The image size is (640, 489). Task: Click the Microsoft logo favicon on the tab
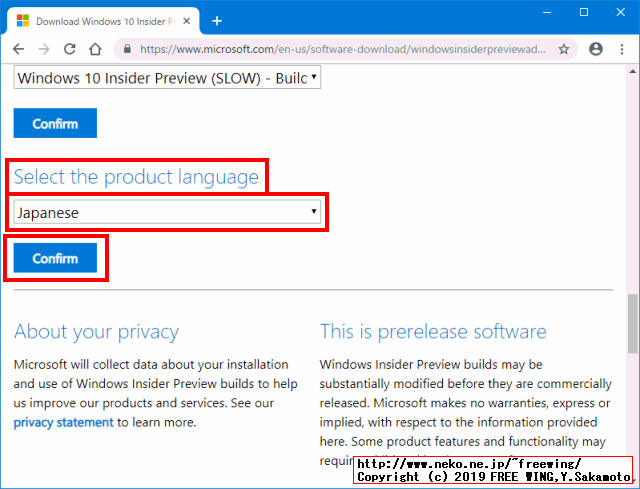23,21
